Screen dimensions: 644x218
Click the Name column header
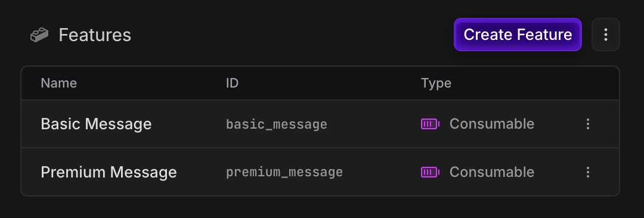(58, 83)
